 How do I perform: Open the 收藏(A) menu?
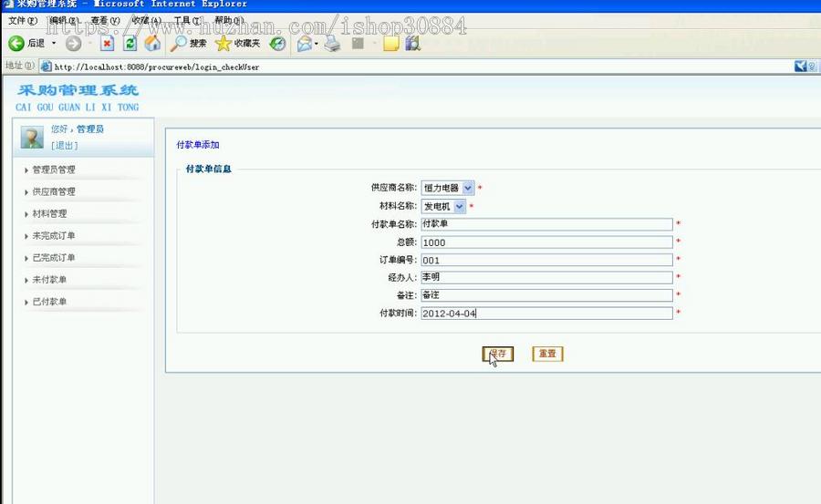click(147, 20)
